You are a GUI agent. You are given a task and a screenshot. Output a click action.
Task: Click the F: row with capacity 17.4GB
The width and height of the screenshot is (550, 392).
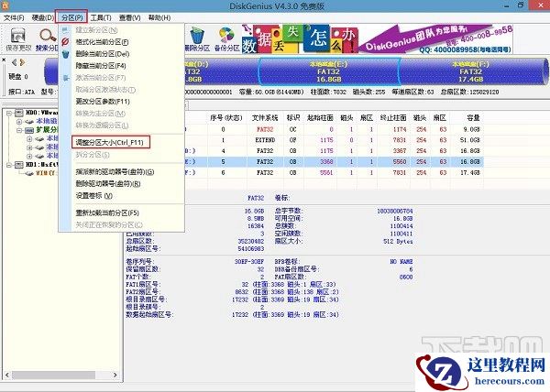click(x=334, y=173)
